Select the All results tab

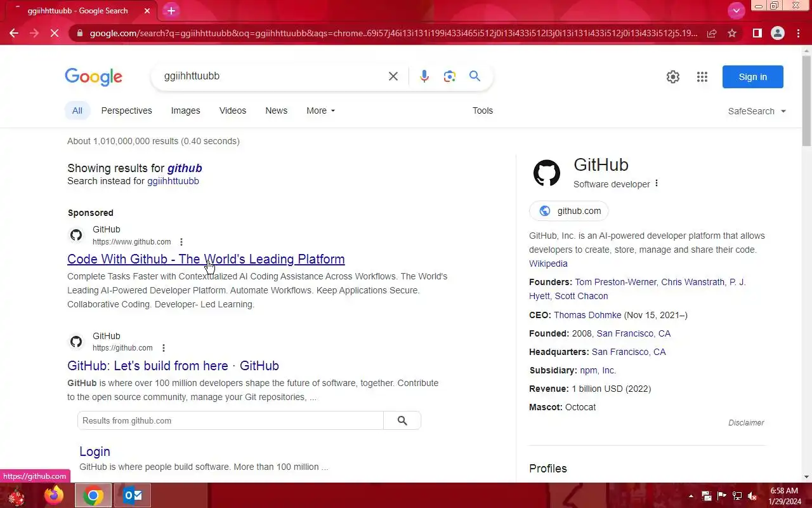click(x=77, y=110)
